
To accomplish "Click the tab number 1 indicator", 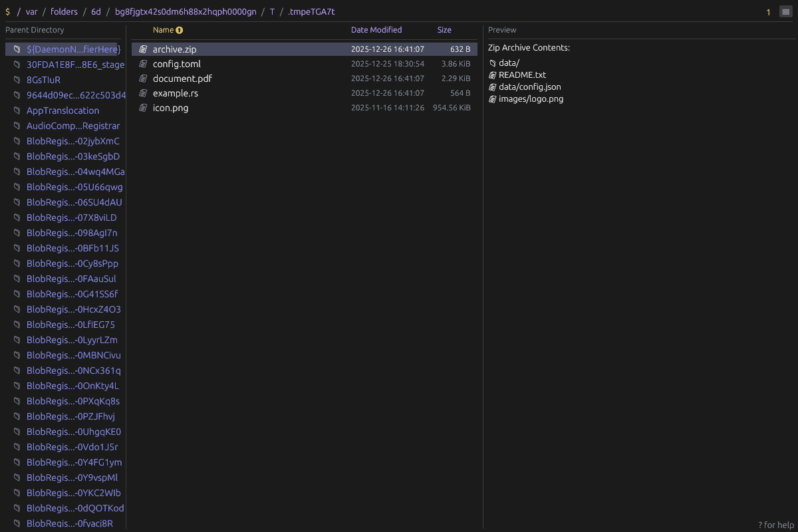I will [x=768, y=12].
